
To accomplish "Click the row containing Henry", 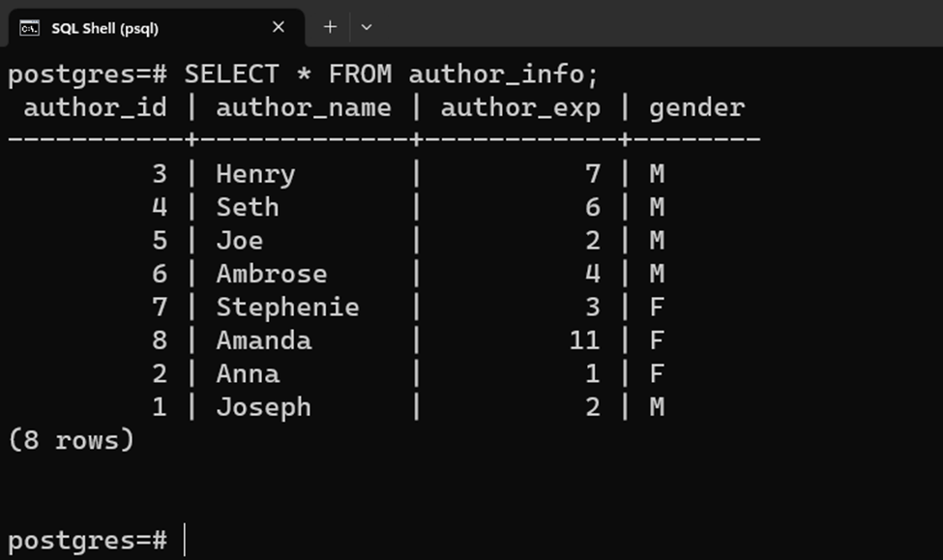I will coord(387,173).
